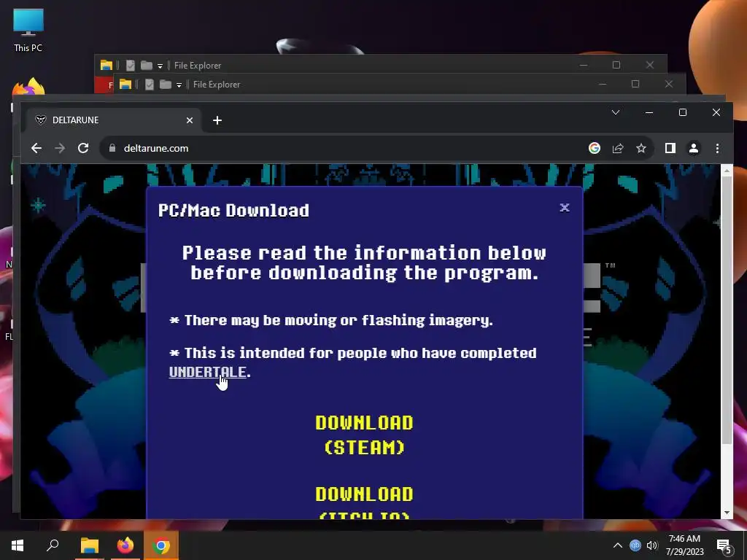Open Chrome three-dot menu
The width and height of the screenshot is (747, 560).
pyautogui.click(x=717, y=148)
